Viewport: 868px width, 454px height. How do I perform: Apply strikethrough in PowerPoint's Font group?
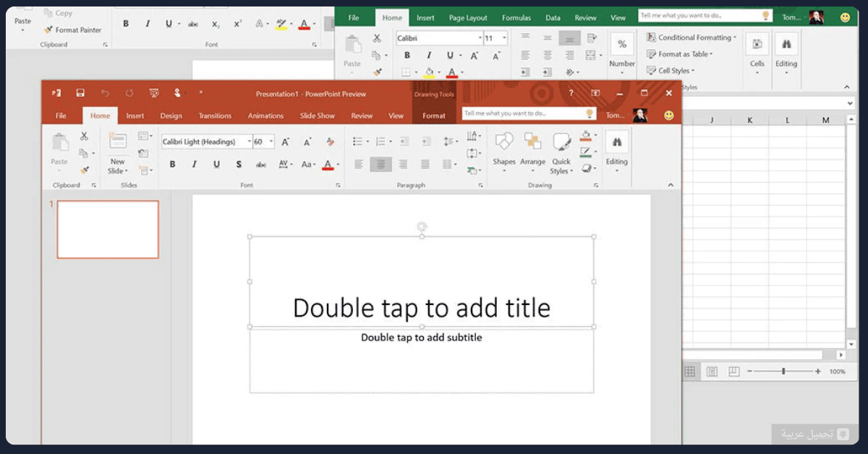261,165
